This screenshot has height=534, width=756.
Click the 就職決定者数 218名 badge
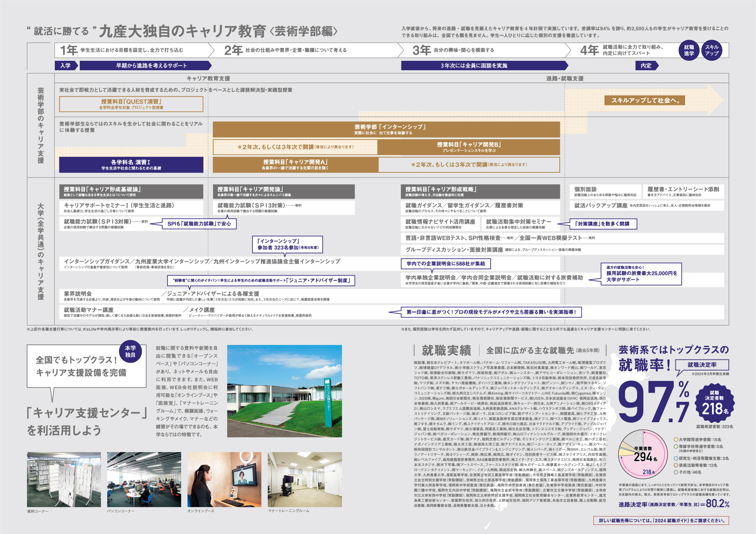pos(714,403)
